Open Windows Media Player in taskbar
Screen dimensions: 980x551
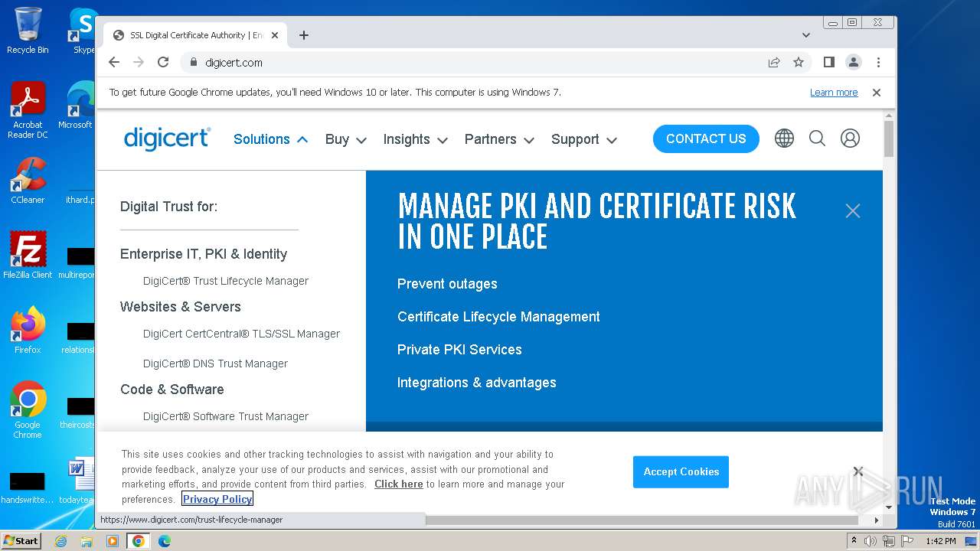click(x=113, y=541)
